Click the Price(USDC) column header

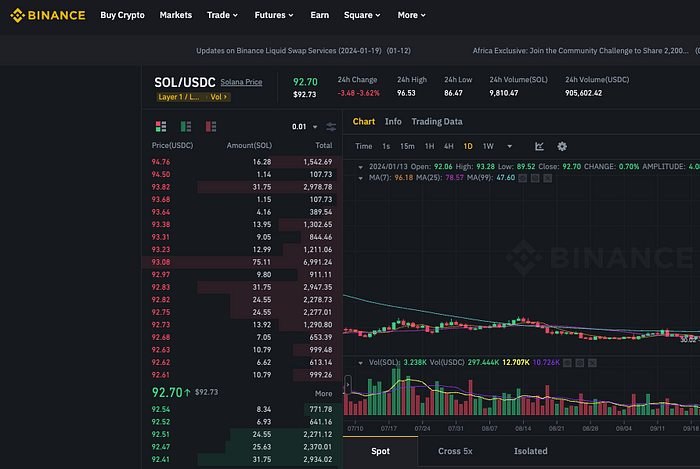coord(172,145)
